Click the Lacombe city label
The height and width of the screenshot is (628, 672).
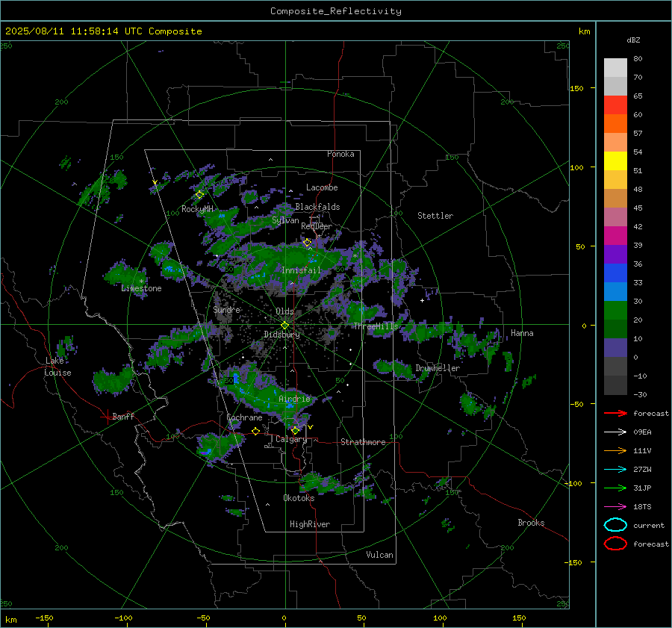click(322, 187)
